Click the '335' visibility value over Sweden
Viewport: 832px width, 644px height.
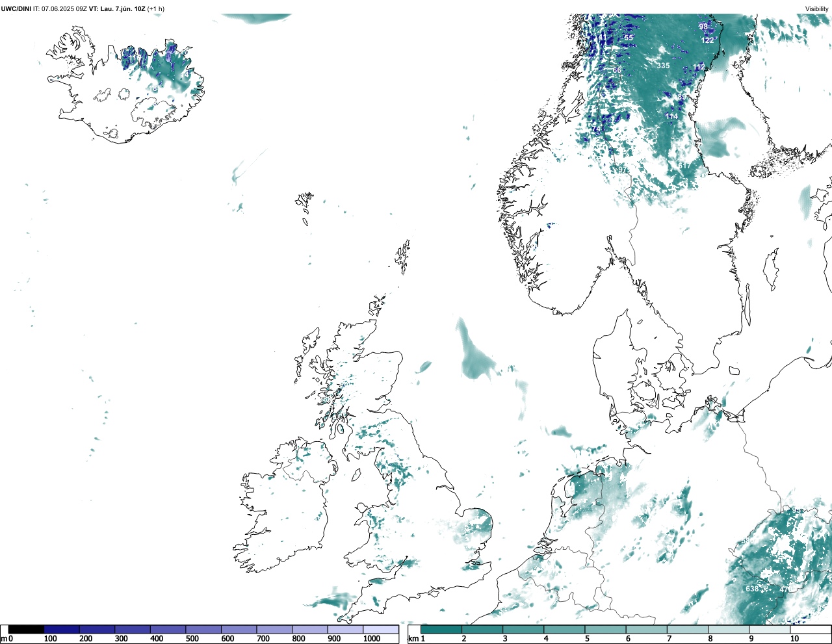663,66
